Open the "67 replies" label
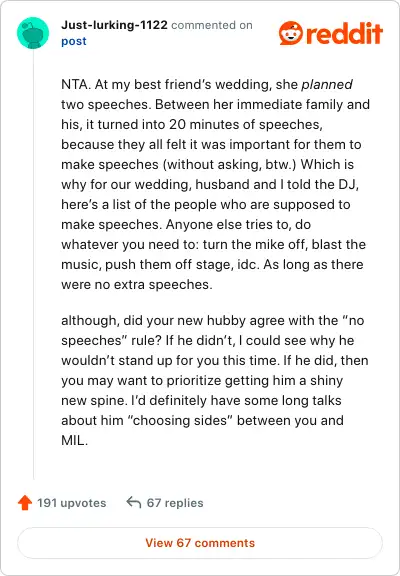The height and width of the screenshot is (576, 400). 175,503
